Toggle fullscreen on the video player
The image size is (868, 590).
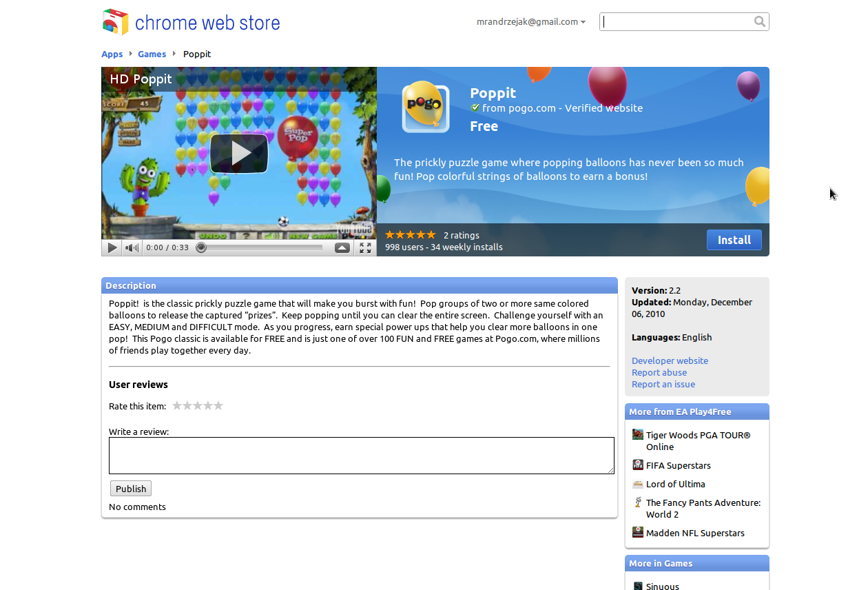(365, 247)
